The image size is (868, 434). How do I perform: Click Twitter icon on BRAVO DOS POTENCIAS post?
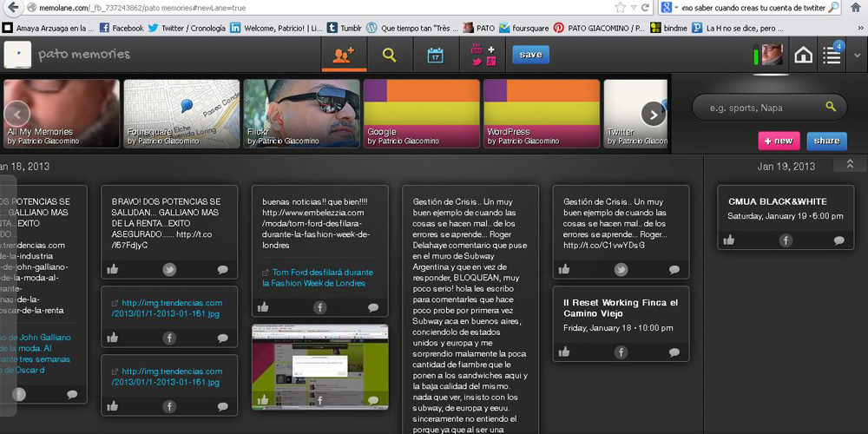(x=169, y=270)
